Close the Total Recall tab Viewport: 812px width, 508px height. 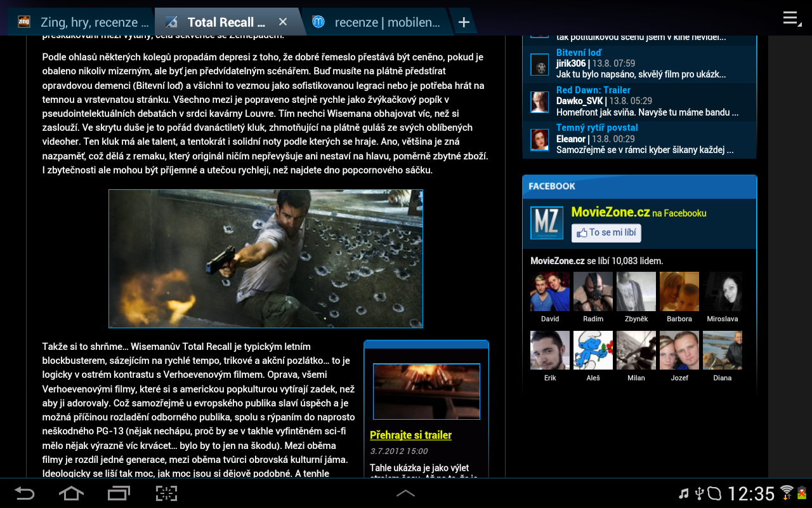282,21
